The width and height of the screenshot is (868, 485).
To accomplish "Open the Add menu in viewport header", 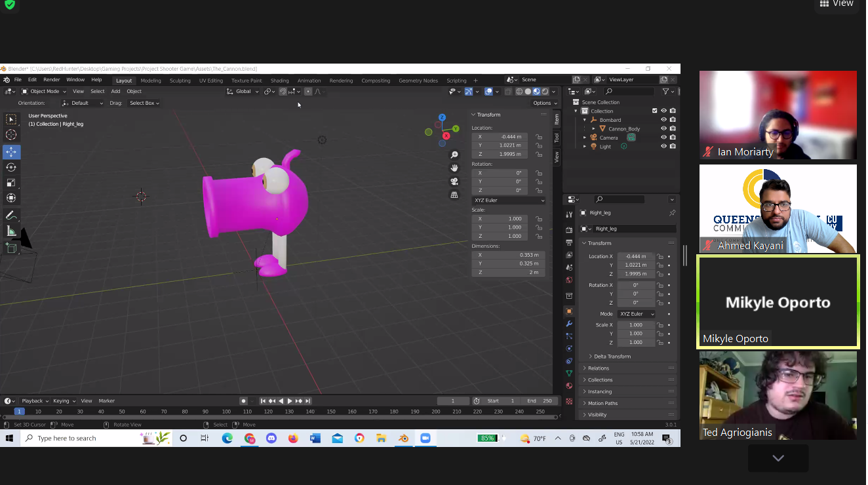I will 115,92.
